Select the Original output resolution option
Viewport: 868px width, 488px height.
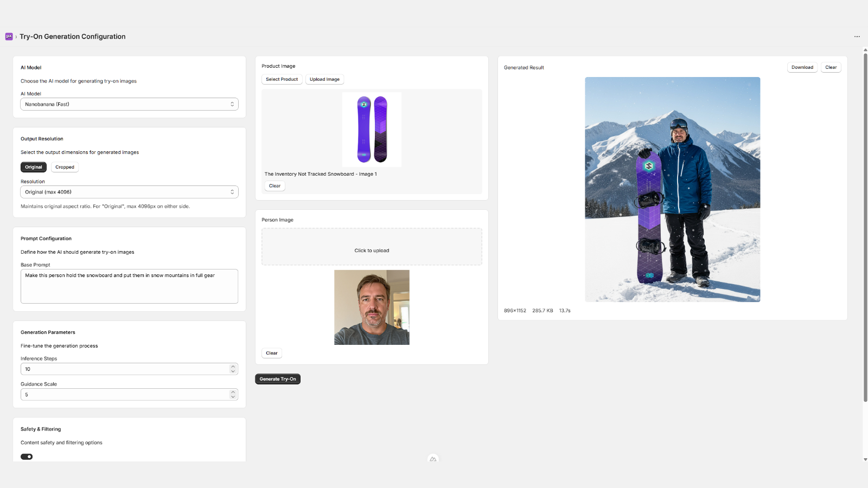(33, 167)
